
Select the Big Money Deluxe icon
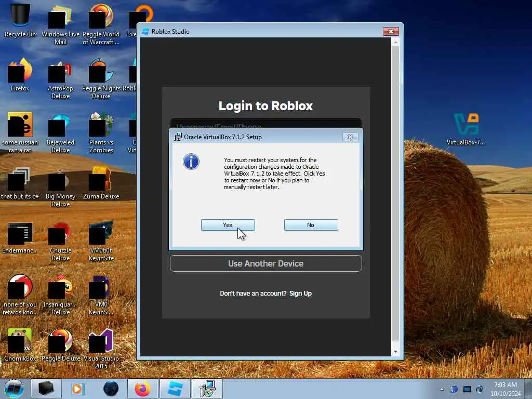tap(60, 187)
